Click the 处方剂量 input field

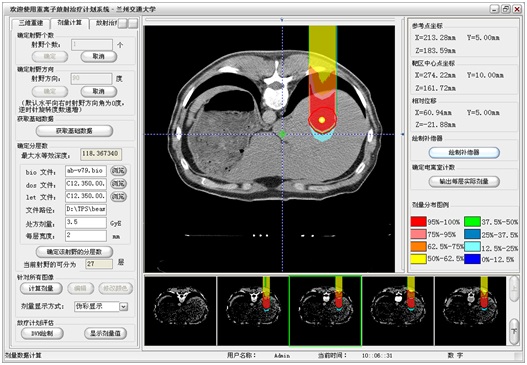point(86,223)
